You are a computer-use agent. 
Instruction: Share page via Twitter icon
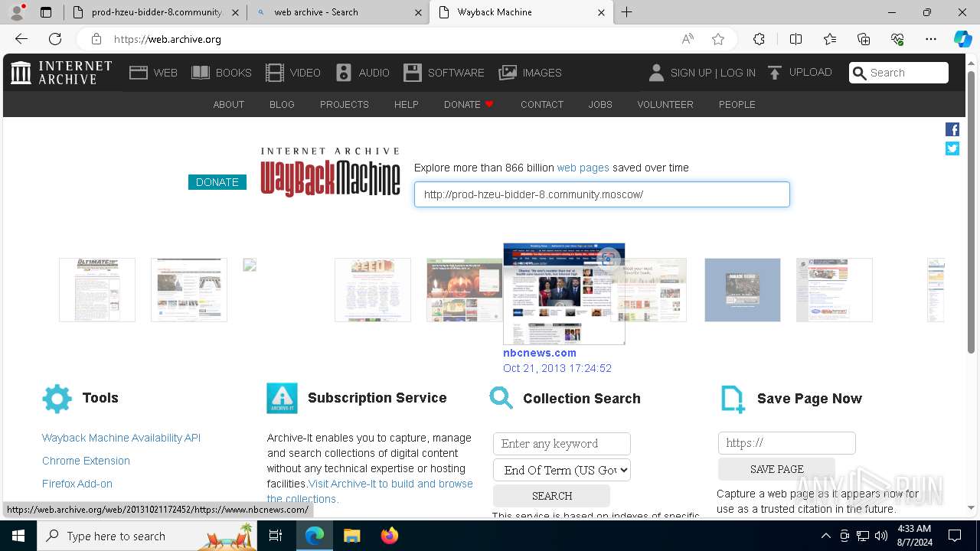coord(952,148)
